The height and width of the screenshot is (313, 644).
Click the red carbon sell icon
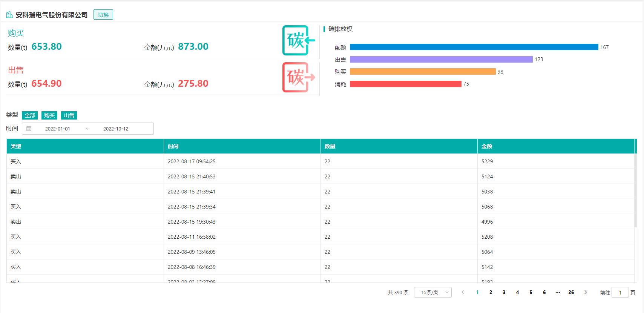point(298,77)
